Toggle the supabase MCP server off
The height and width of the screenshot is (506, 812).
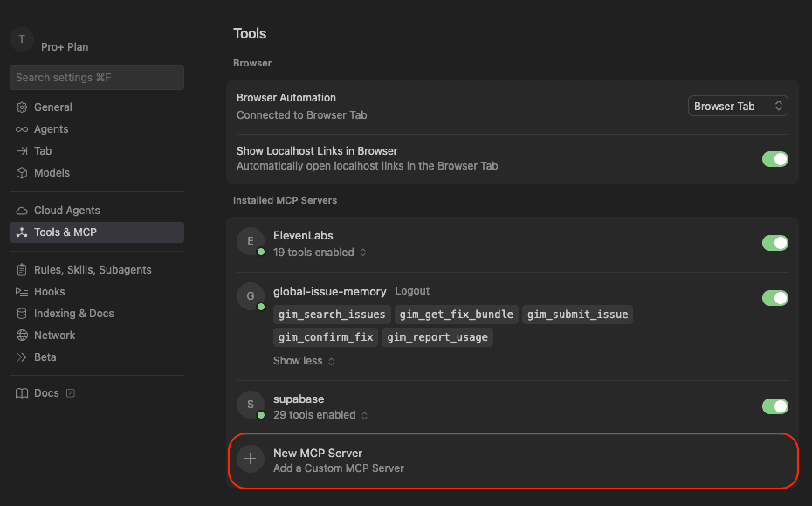pyautogui.click(x=774, y=406)
